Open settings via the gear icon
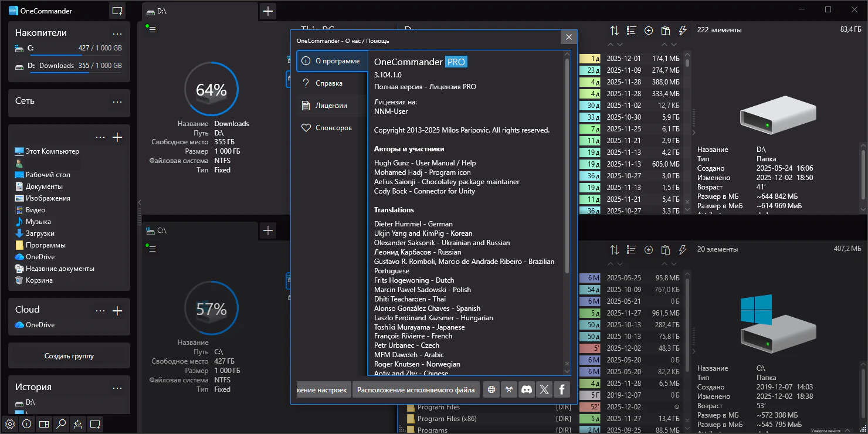 click(9, 423)
